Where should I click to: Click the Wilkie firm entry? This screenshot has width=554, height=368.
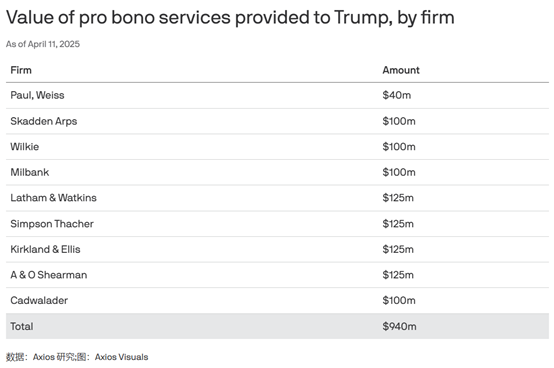pos(24,147)
